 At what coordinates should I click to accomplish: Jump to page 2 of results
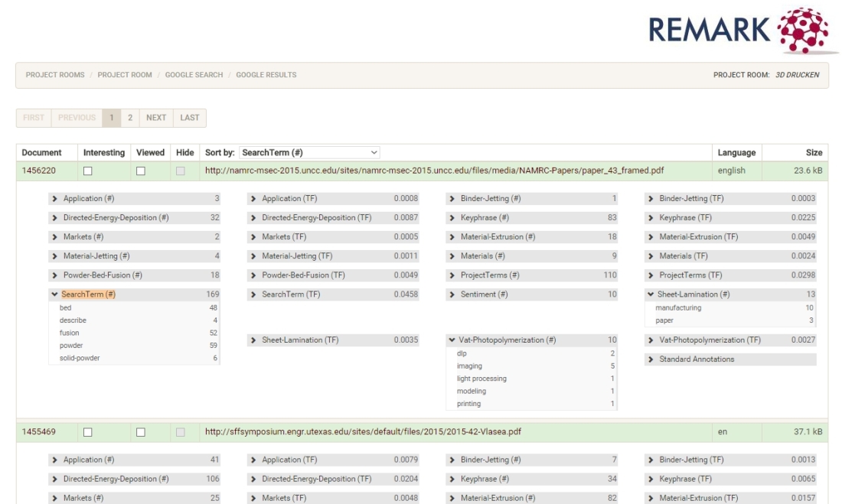[130, 118]
